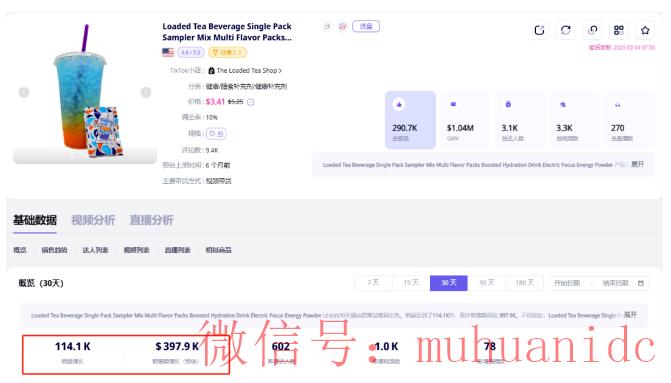Select 180天 time range
Screen dimensions: 671x383
tap(525, 283)
